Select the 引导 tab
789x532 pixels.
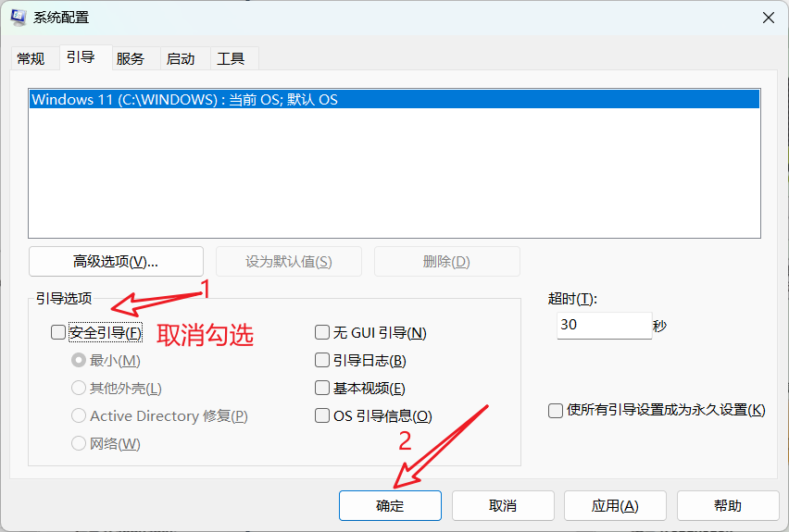[81, 57]
